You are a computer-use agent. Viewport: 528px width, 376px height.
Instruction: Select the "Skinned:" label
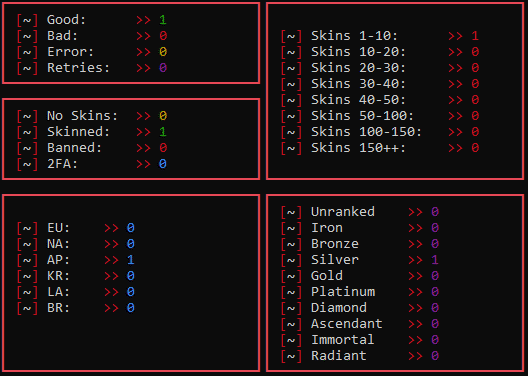[x=78, y=132]
